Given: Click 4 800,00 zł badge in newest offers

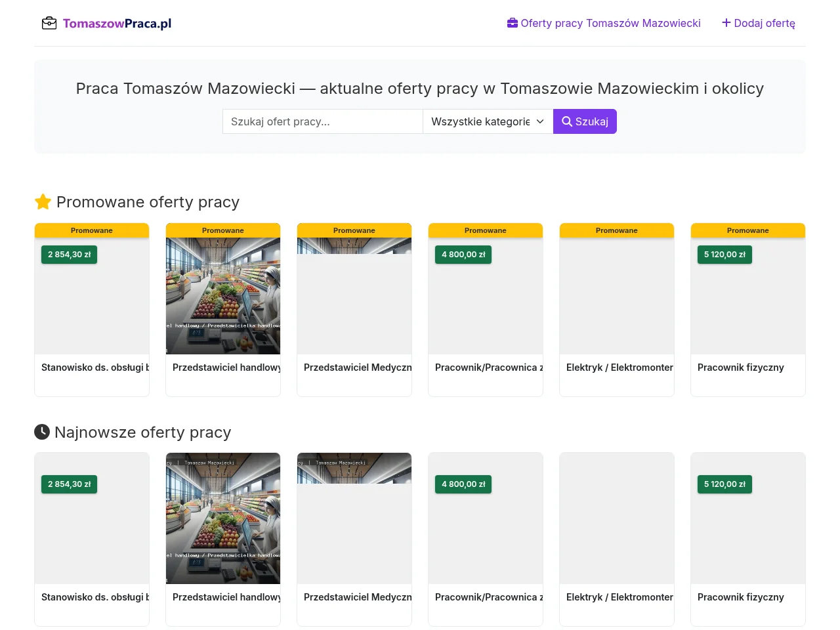Looking at the screenshot, I should coord(463,484).
